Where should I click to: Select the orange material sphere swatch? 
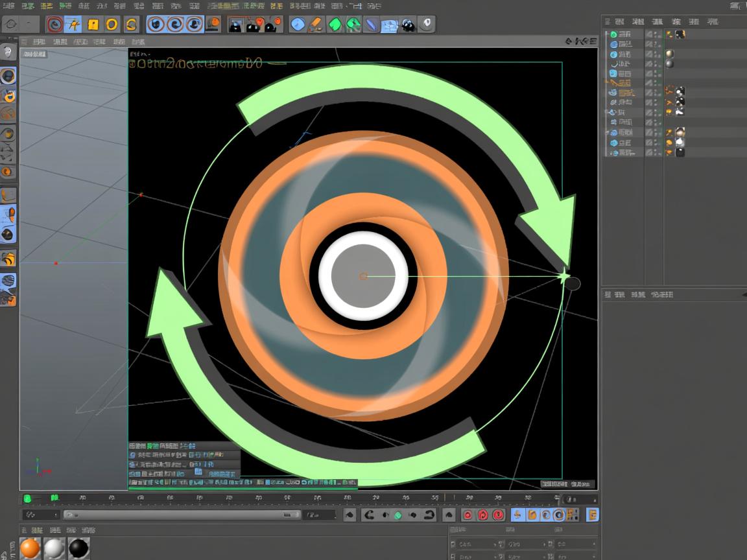[30, 548]
